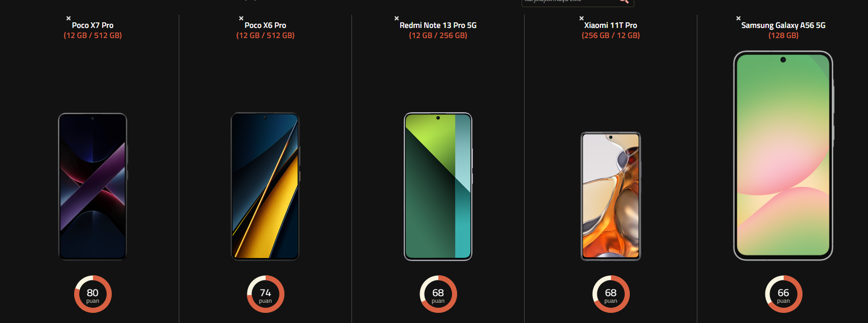Open the Samsung Galaxy A56 5G link
Viewport: 868px width, 323px height.
(783, 25)
